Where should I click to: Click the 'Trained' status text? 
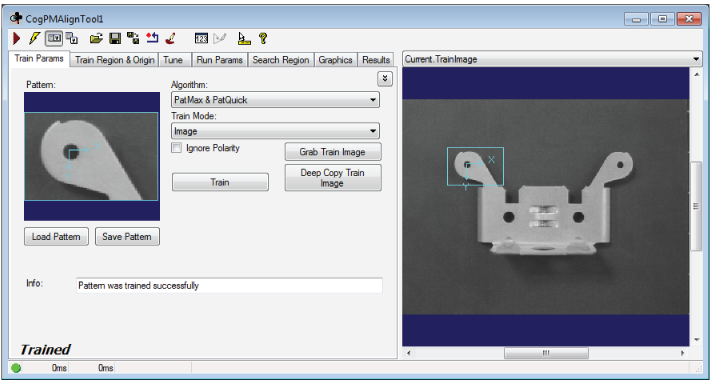tap(45, 349)
